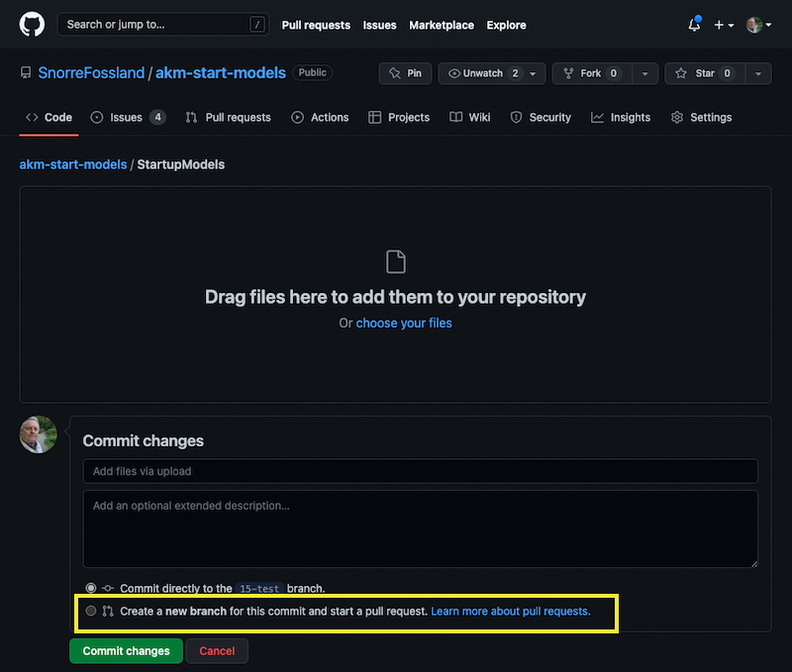Open the Insights tab

pyautogui.click(x=621, y=118)
